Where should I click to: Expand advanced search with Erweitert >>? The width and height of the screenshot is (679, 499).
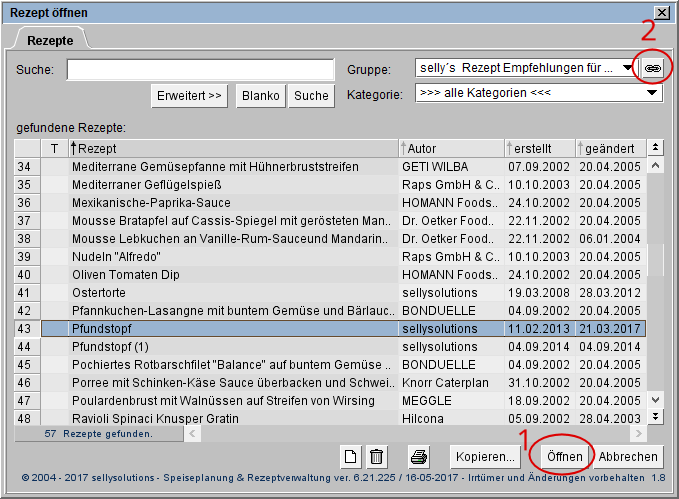(x=189, y=96)
